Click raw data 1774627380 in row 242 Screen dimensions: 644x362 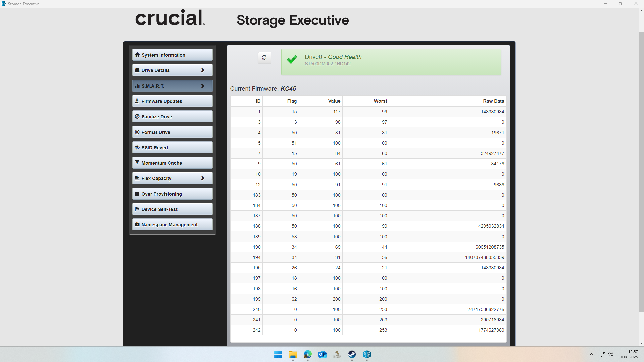[491, 330]
